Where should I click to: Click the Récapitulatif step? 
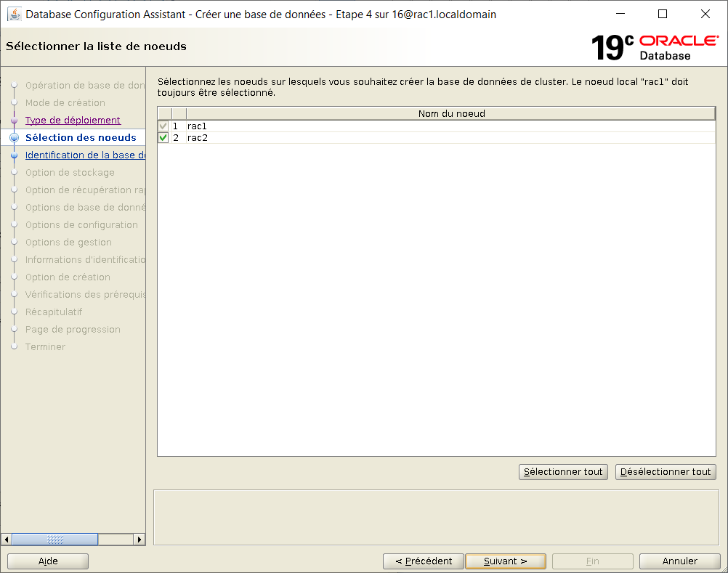(53, 312)
